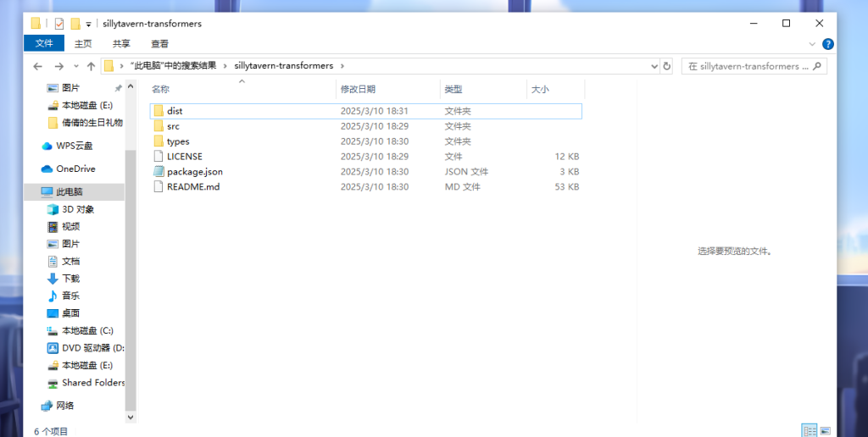
Task: Open the Help question mark icon
Action: (828, 44)
